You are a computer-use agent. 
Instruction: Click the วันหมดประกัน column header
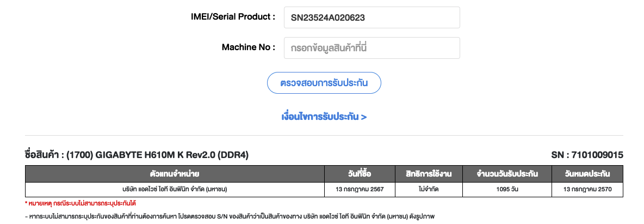click(x=587, y=174)
